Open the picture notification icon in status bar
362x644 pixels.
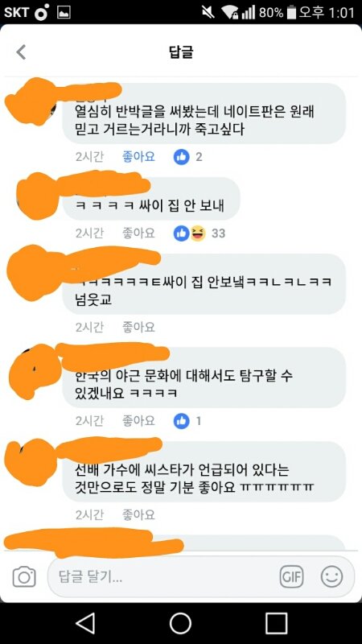click(64, 12)
